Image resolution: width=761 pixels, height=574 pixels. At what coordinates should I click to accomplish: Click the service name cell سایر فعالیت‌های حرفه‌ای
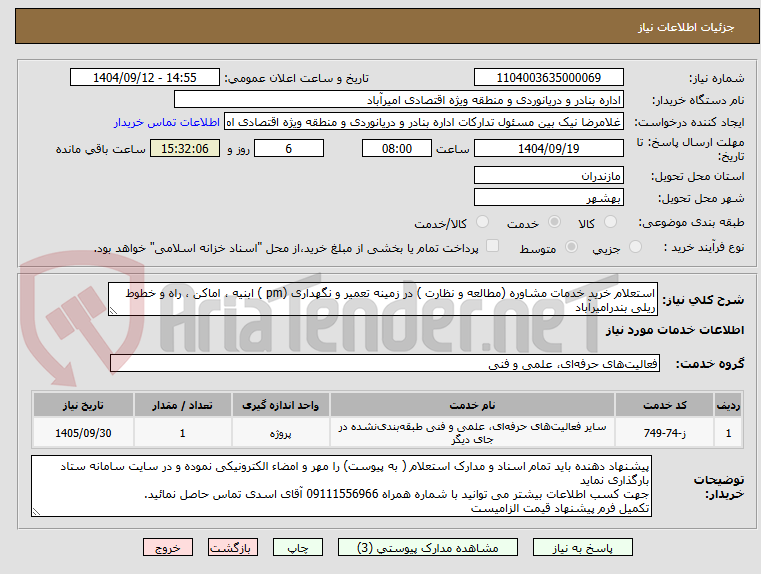[472, 433]
